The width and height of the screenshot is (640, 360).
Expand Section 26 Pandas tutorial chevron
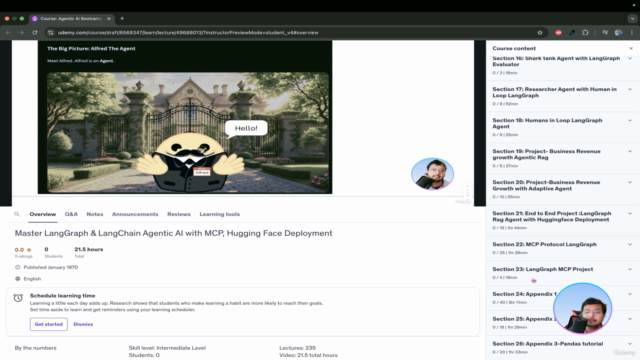[630, 344]
